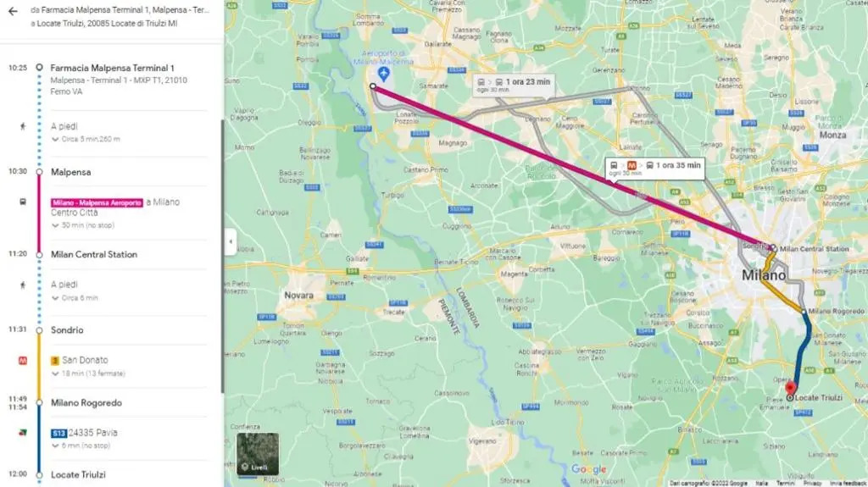
Task: Click the bus icon beside Milano - Malpensa Aeroporto
Action: (23, 202)
